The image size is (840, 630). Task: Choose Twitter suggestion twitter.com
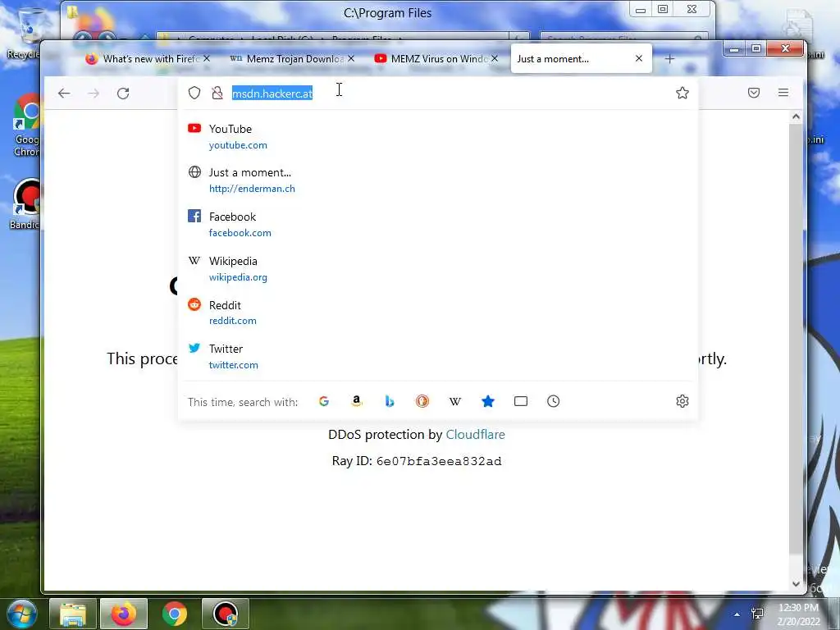click(438, 356)
